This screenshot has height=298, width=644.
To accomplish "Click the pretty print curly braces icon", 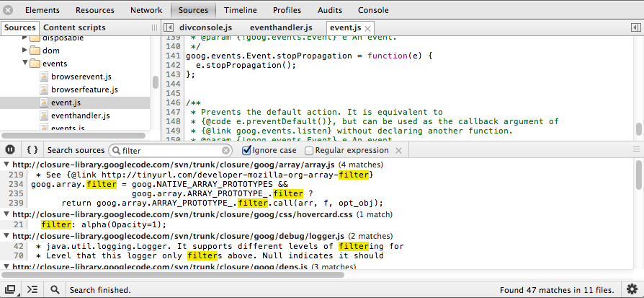I will coord(32,150).
